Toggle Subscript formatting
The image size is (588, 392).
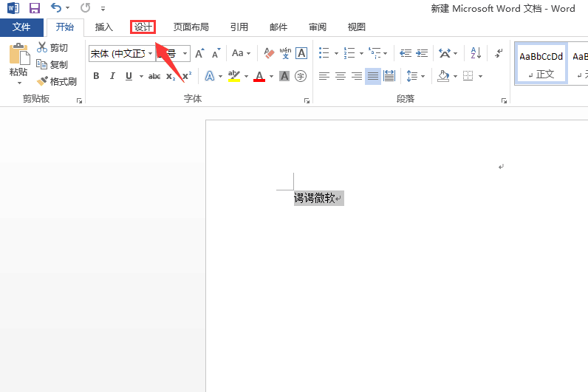(171, 77)
